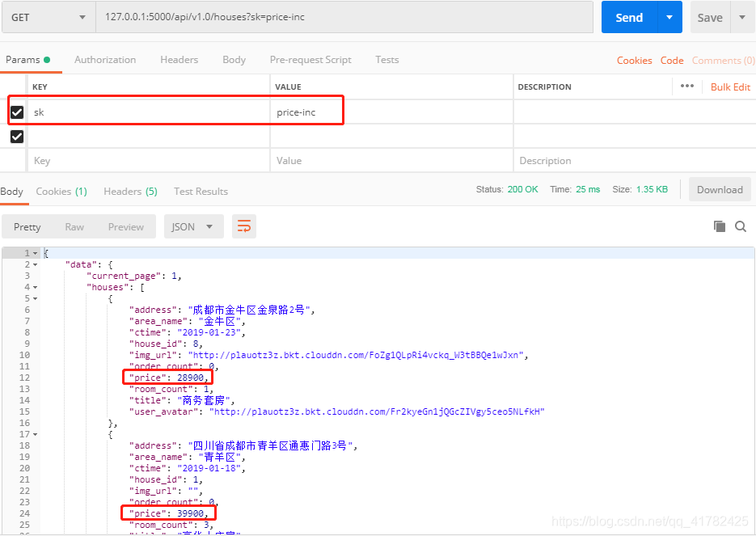The width and height of the screenshot is (756, 536).
Task: Click the "current_page": 1 line
Action: coord(134,276)
